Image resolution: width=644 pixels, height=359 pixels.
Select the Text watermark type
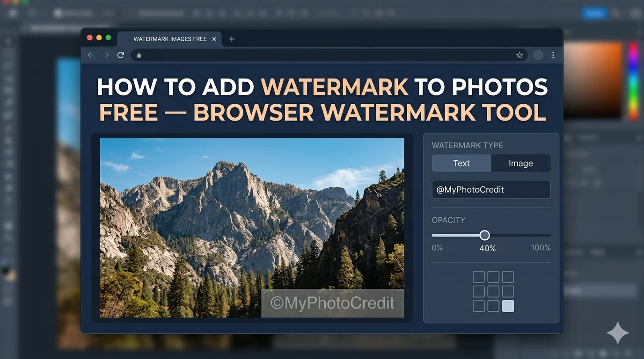(461, 163)
